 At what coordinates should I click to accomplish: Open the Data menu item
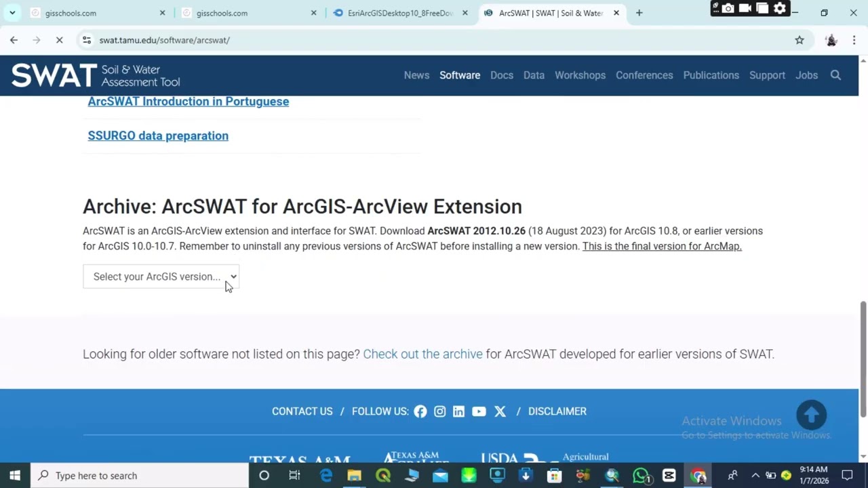point(534,75)
